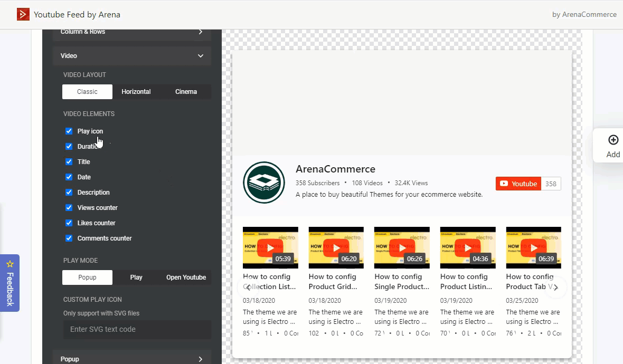The height and width of the screenshot is (364, 623).
Task: Play the video with duration 04:36
Action: (x=468, y=248)
